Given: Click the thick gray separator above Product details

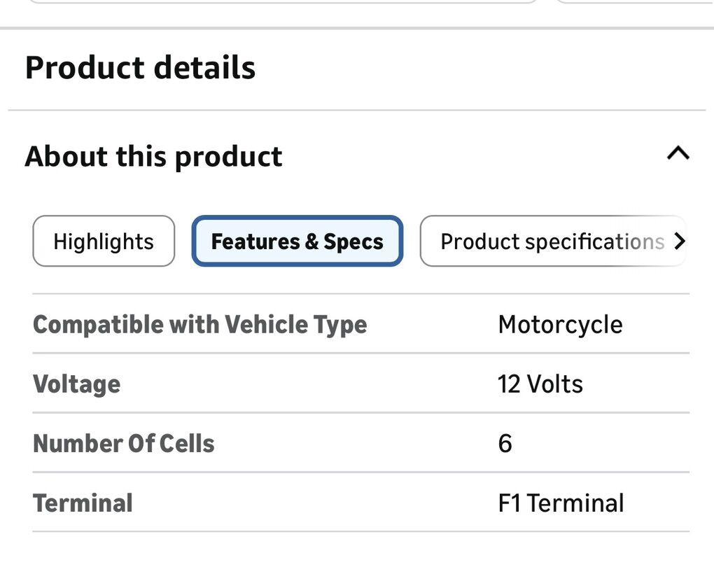Looking at the screenshot, I should pos(357,28).
